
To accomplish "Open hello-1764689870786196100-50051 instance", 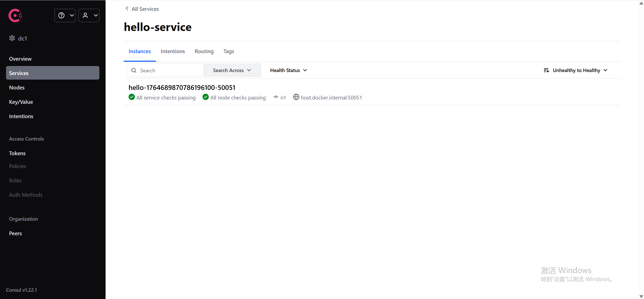I will 182,88.
